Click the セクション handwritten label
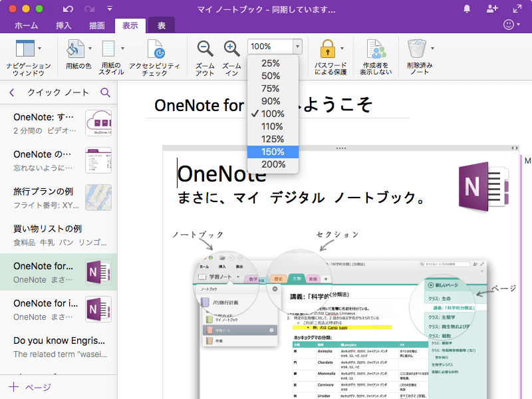This screenshot has height=399, width=532. point(337,235)
